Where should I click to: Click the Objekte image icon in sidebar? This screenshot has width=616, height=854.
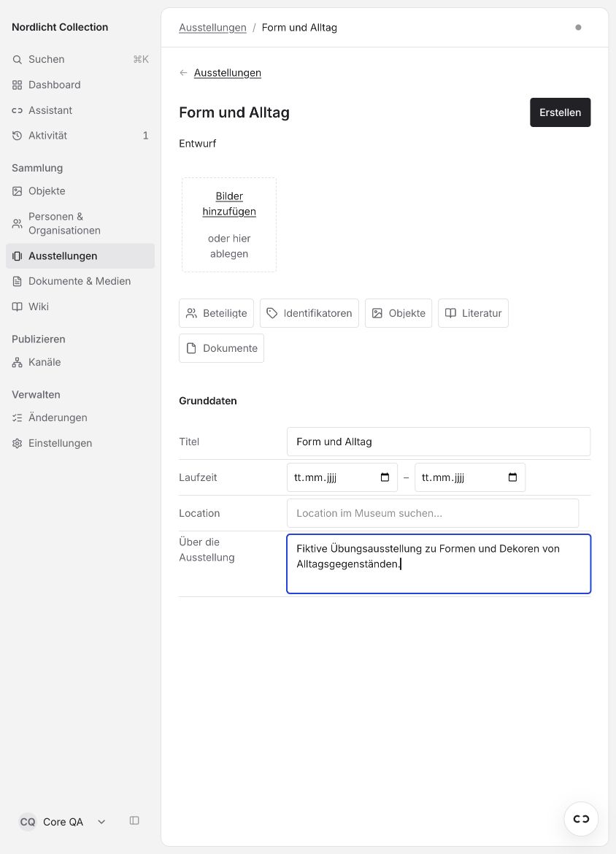click(18, 191)
